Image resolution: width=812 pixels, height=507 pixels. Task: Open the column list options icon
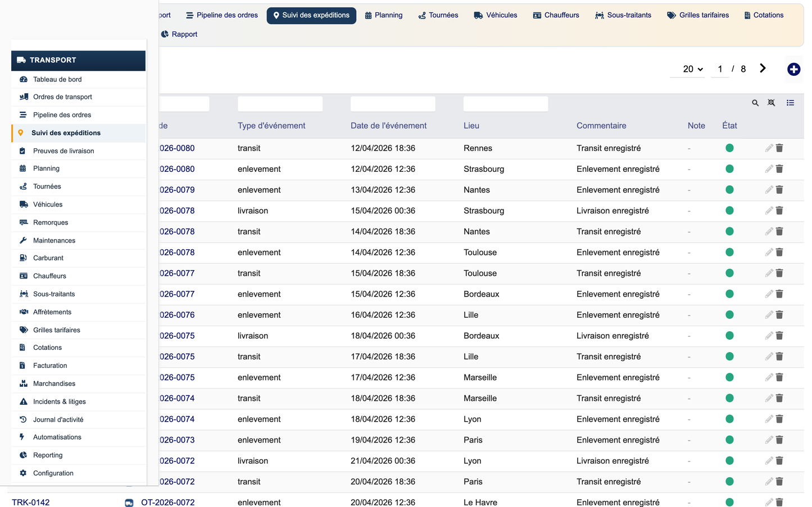click(x=790, y=103)
